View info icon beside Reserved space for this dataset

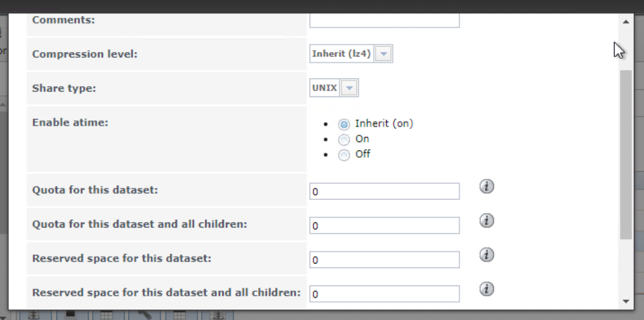point(487,255)
